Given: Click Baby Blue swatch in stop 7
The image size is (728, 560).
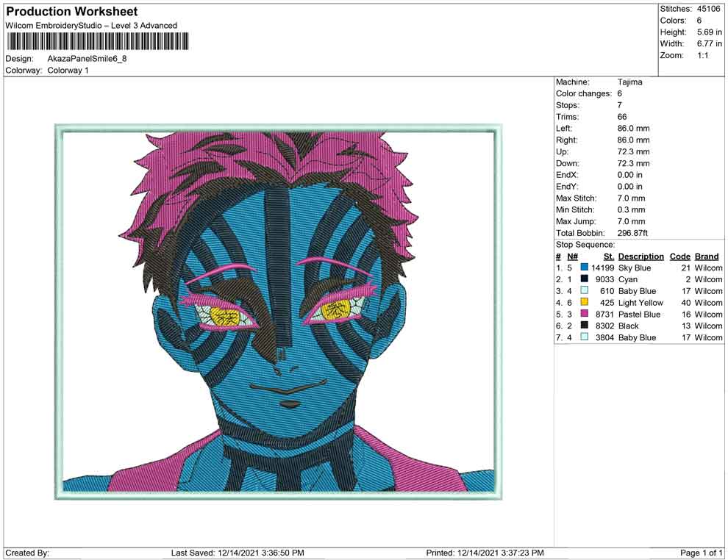Looking at the screenshot, I should pos(584,337).
